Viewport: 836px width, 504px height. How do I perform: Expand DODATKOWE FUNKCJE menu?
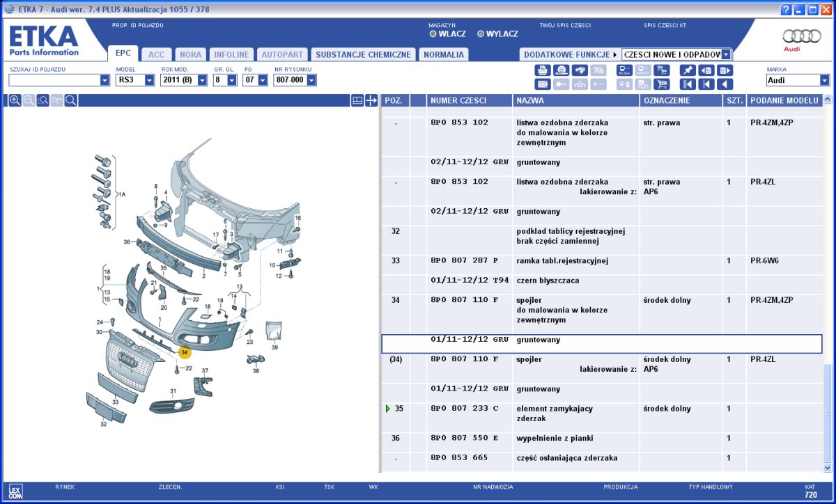click(569, 54)
